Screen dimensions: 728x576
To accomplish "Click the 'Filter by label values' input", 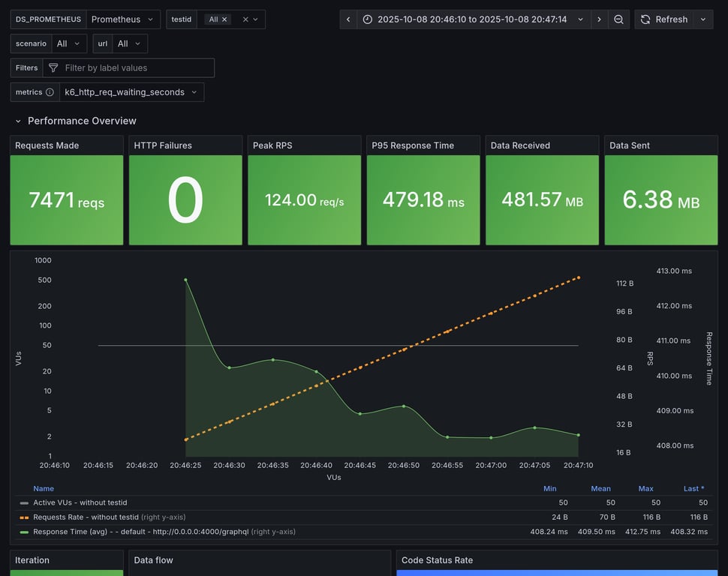I will (x=135, y=68).
